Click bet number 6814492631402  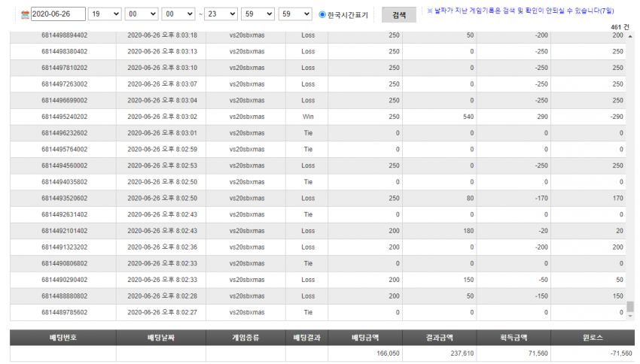[x=65, y=215]
